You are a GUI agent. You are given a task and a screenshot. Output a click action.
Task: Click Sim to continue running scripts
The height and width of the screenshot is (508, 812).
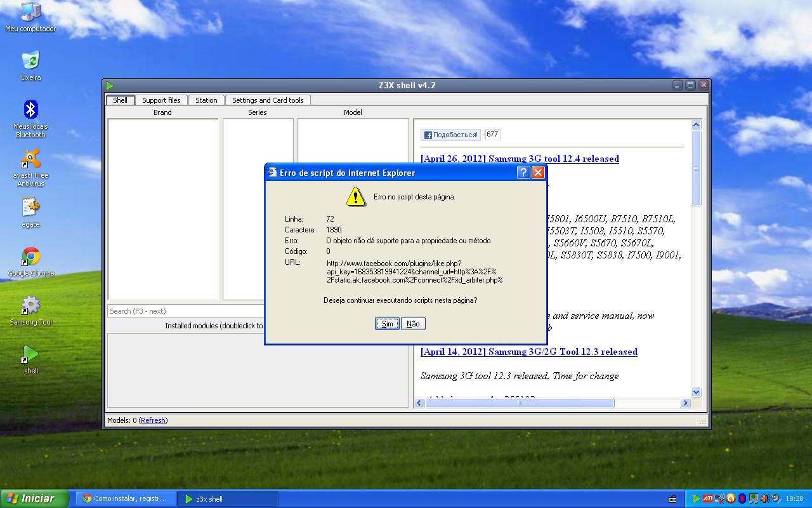point(387,324)
